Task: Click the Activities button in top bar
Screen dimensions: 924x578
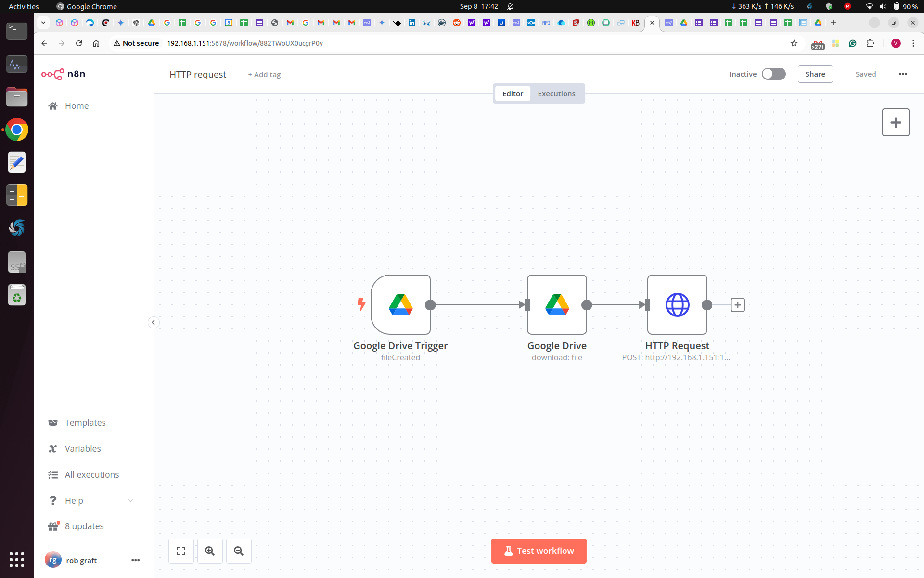Action: [24, 6]
